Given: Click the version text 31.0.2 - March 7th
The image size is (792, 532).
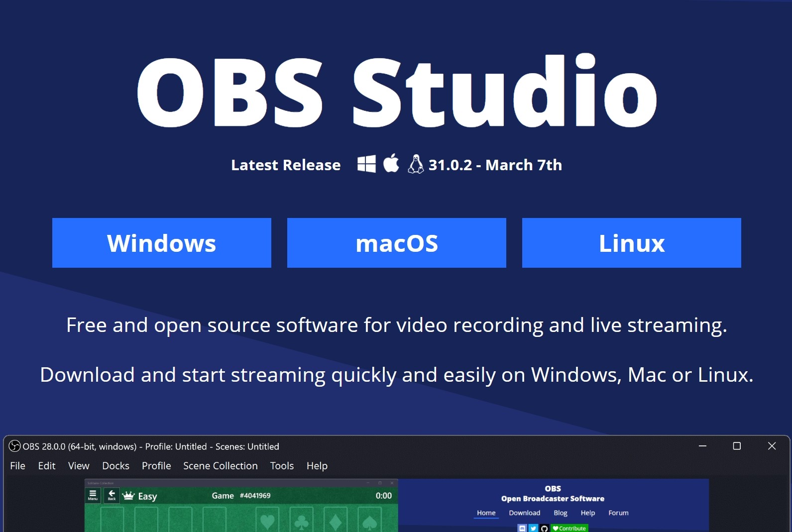Looking at the screenshot, I should point(495,165).
